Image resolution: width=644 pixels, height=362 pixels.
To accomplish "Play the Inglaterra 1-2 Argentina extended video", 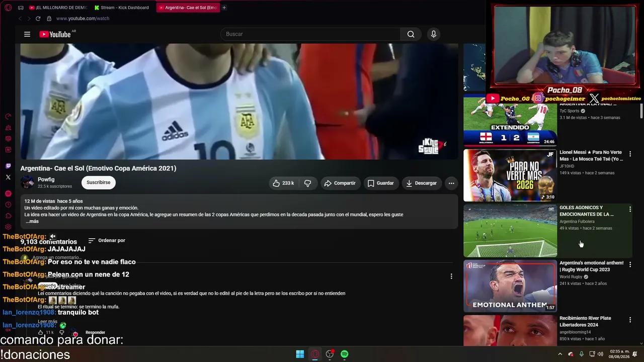I will click(x=510, y=121).
